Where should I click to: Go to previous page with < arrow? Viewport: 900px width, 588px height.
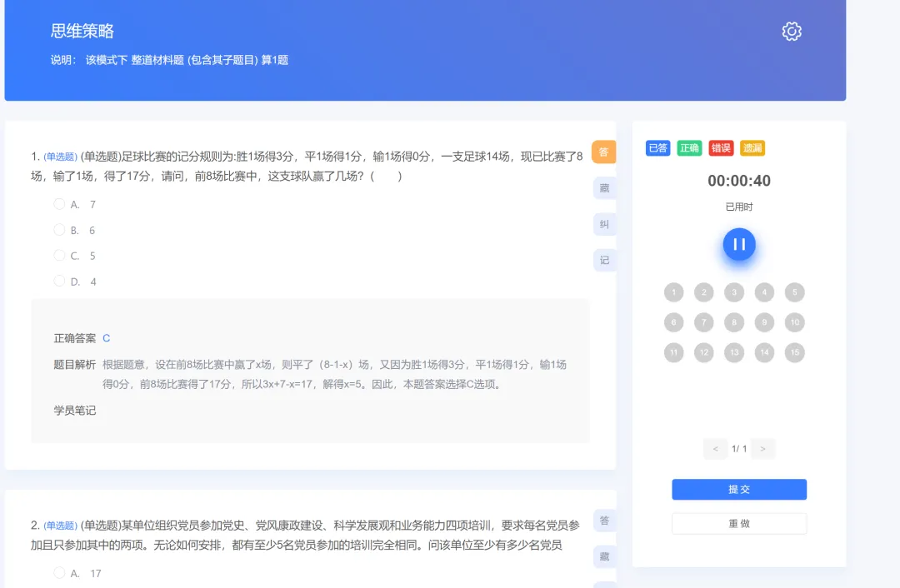(715, 449)
